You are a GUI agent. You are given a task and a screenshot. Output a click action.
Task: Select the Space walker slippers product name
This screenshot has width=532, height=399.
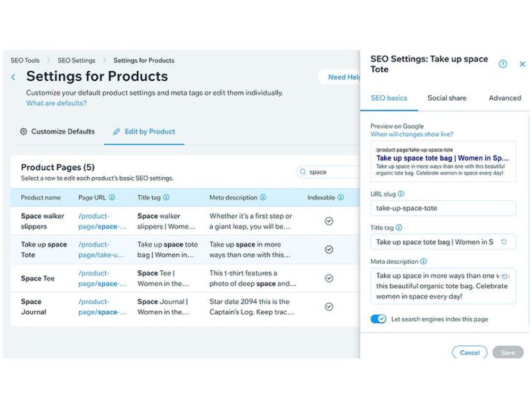(43, 221)
